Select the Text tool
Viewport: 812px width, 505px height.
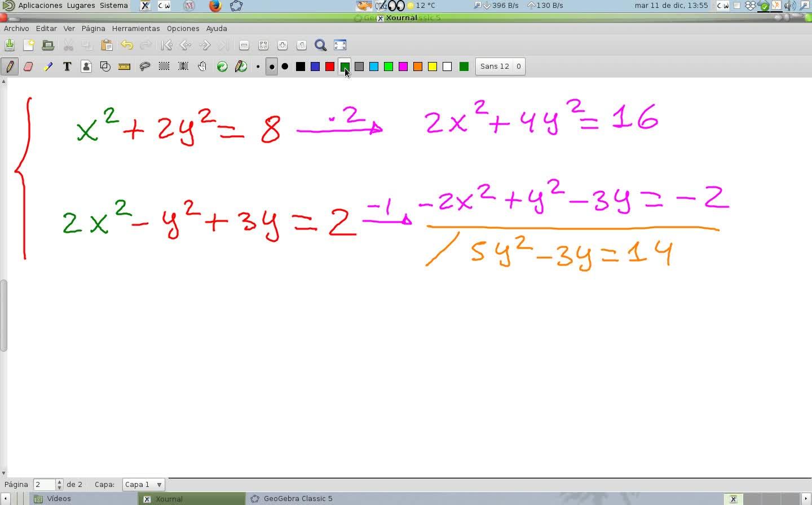(x=67, y=67)
